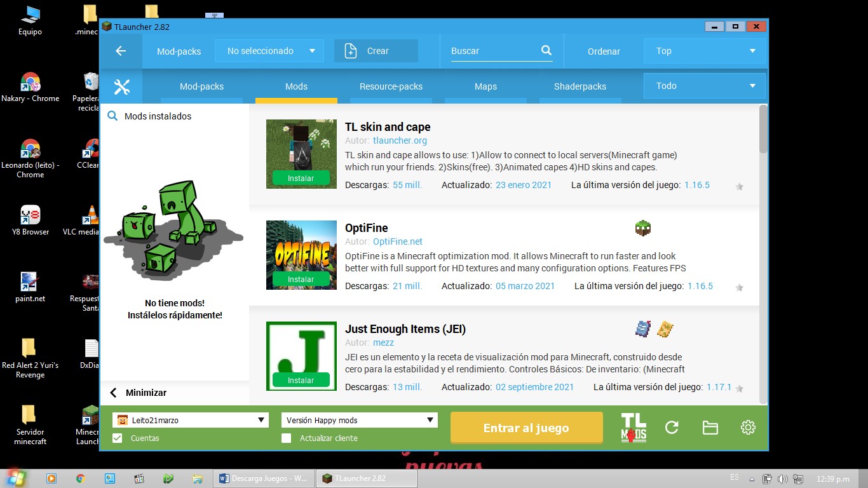Click the TL skin and cape thumbnail
This screenshot has width=868, height=488.
(x=301, y=153)
